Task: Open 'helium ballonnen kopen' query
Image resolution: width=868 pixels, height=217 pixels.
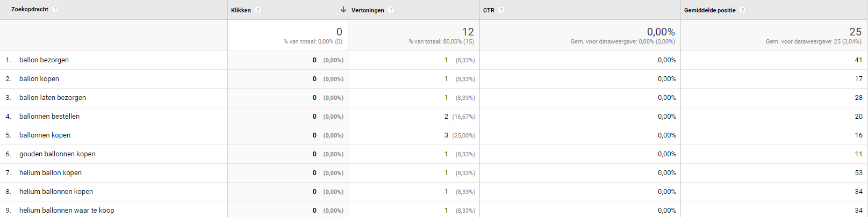Action: tap(56, 192)
